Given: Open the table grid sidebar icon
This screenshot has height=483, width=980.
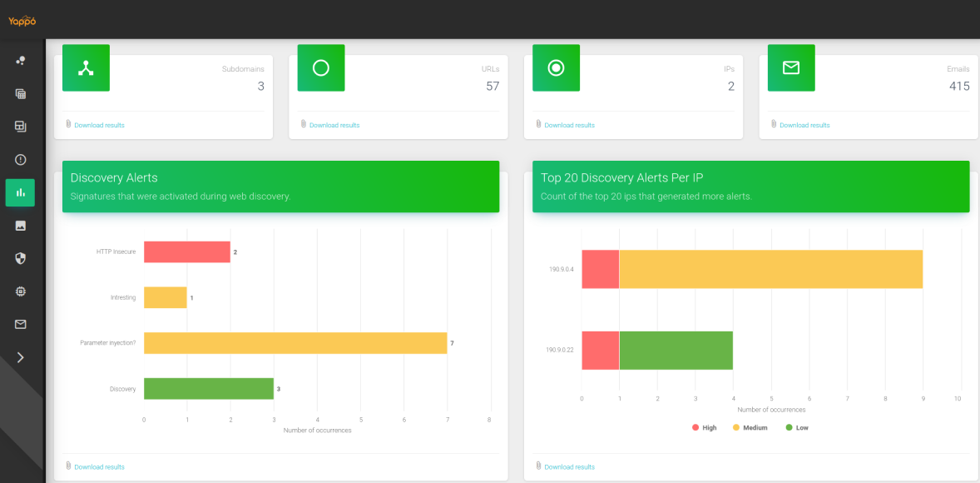Looking at the screenshot, I should point(20,94).
